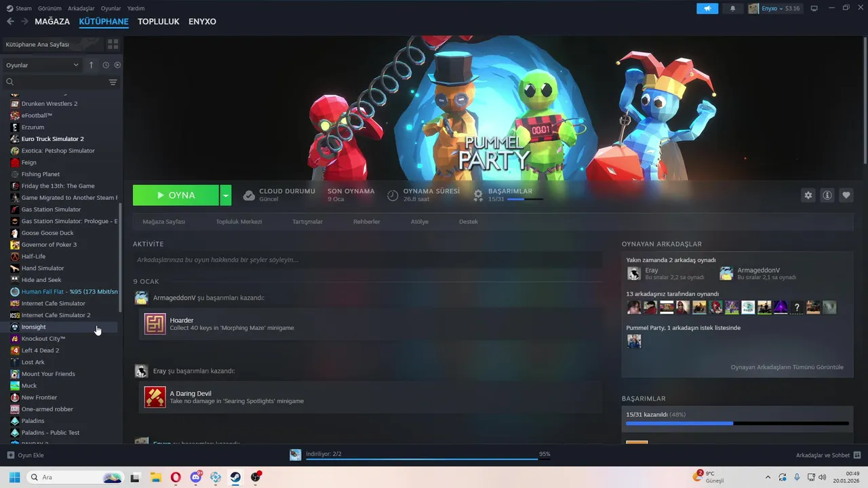Click the activity comment input box
This screenshot has height=488, width=868.
coord(367,260)
